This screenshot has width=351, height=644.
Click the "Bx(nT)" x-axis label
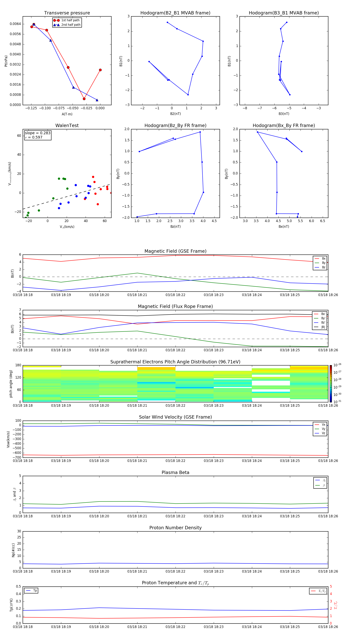[x=284, y=227]
